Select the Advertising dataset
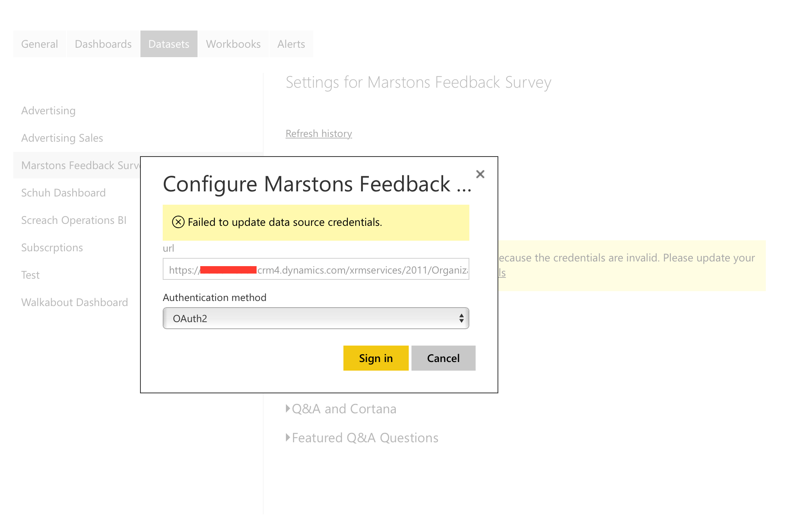 coord(48,111)
